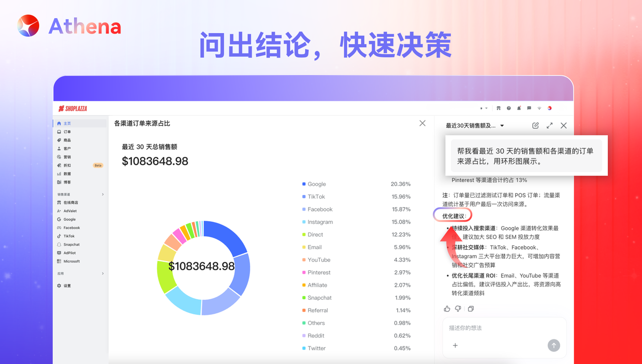
Task: Open the 博客 blog sidebar item
Action: [80, 182]
